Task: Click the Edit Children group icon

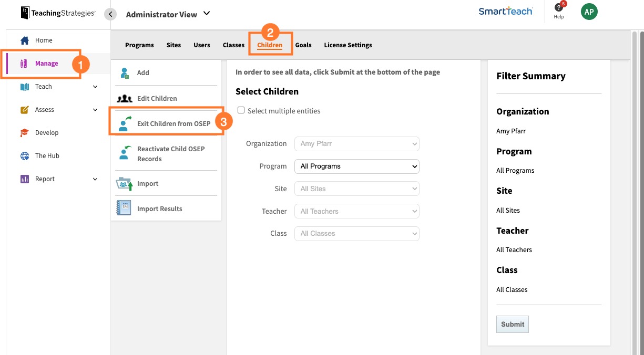Action: (124, 98)
